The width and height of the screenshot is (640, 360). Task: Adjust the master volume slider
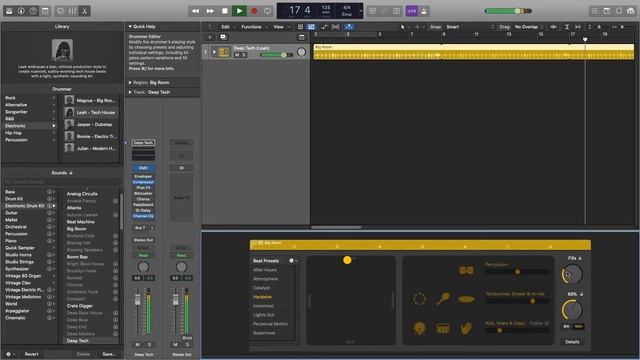(508, 11)
